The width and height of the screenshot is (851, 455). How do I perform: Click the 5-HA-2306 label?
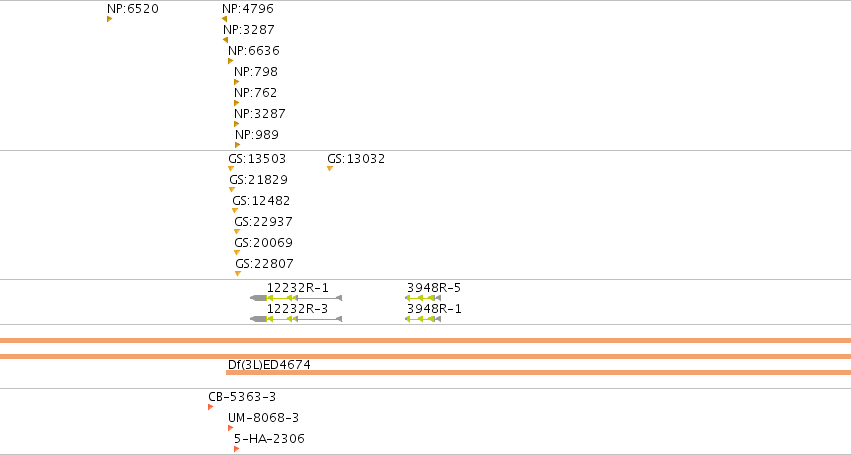click(270, 439)
